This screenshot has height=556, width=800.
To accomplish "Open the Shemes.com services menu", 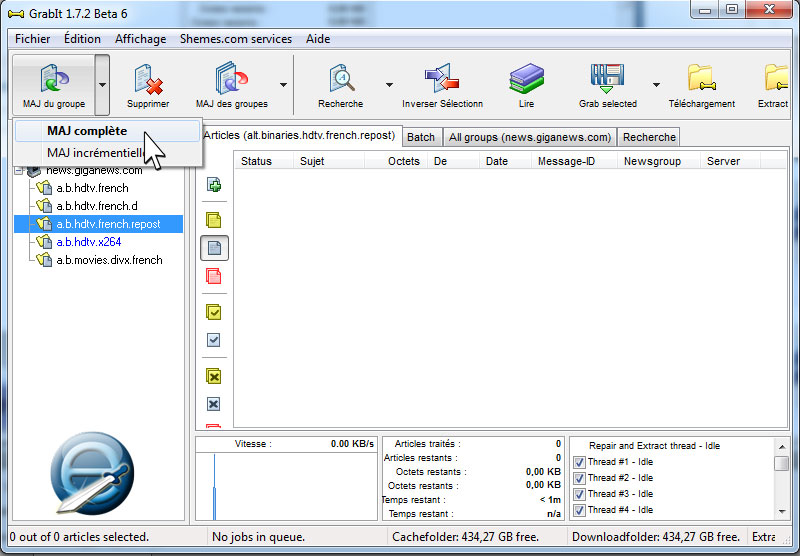I will (x=236, y=39).
